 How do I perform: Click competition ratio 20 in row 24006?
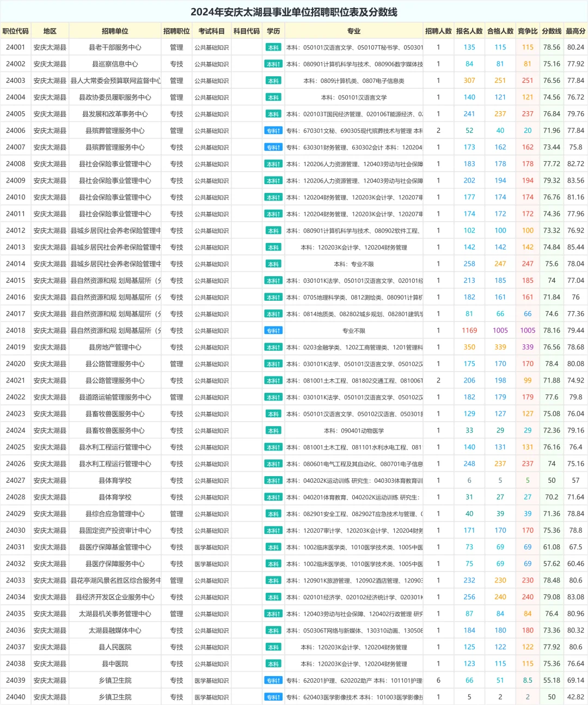[x=528, y=131]
